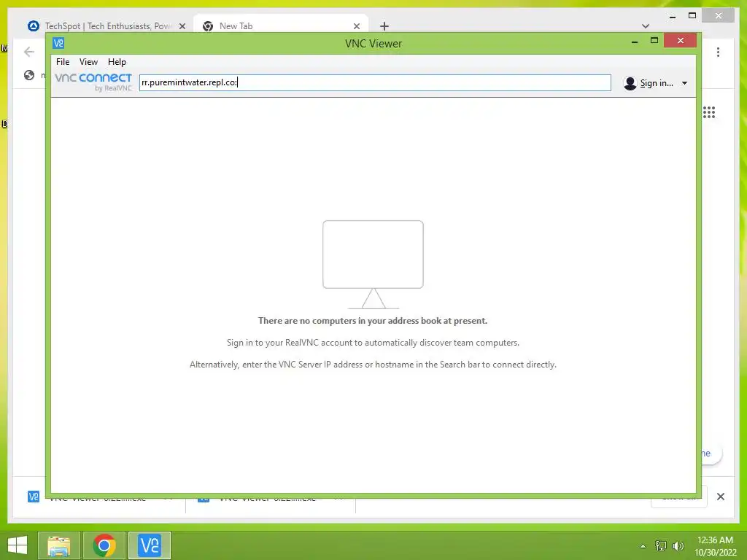Open Google apps grid in Chrome

point(709,112)
